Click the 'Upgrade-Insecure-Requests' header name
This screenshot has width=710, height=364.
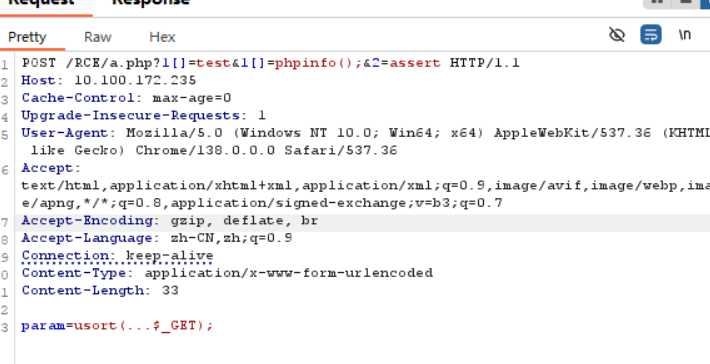(131, 115)
